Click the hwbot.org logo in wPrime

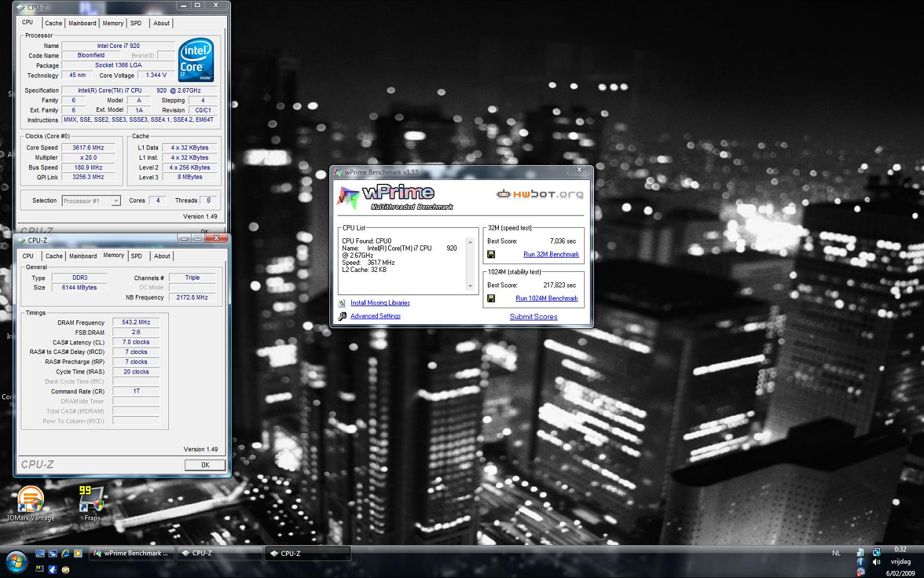[x=540, y=194]
